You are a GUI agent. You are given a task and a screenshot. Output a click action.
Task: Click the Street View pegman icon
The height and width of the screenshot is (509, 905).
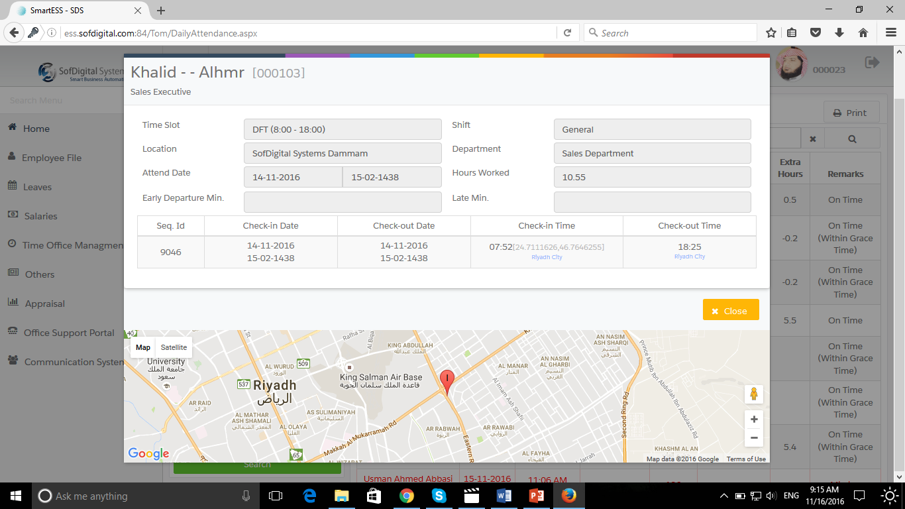(x=754, y=394)
